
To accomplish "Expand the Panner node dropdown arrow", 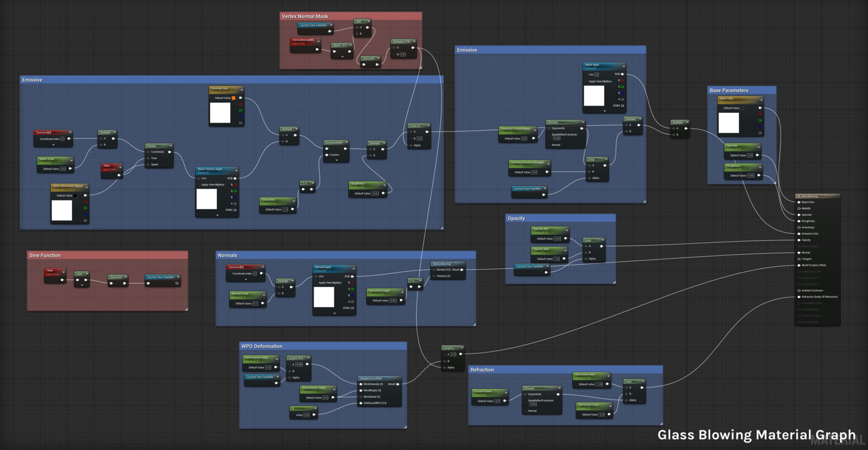I will (170, 146).
